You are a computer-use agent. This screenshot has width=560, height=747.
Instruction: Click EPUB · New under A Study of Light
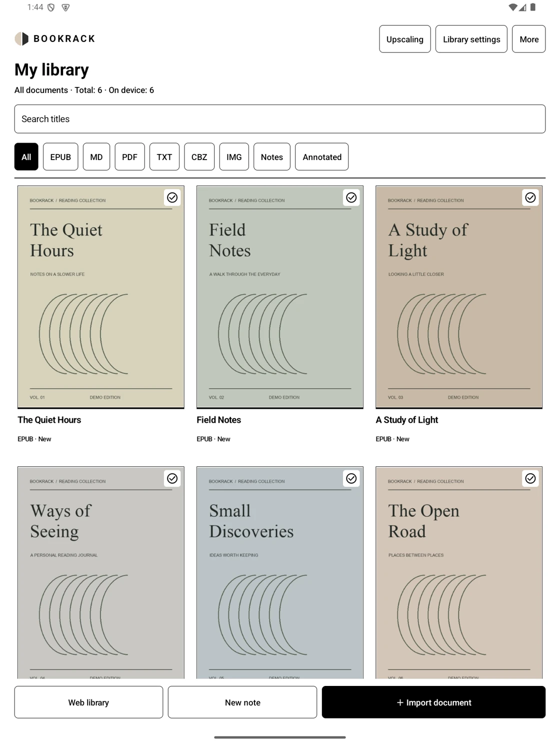tap(392, 439)
